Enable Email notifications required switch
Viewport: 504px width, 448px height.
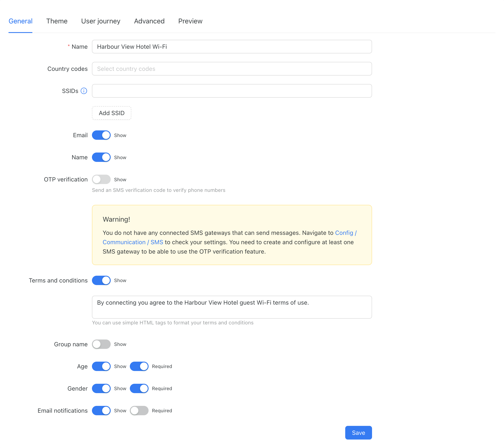[139, 411]
